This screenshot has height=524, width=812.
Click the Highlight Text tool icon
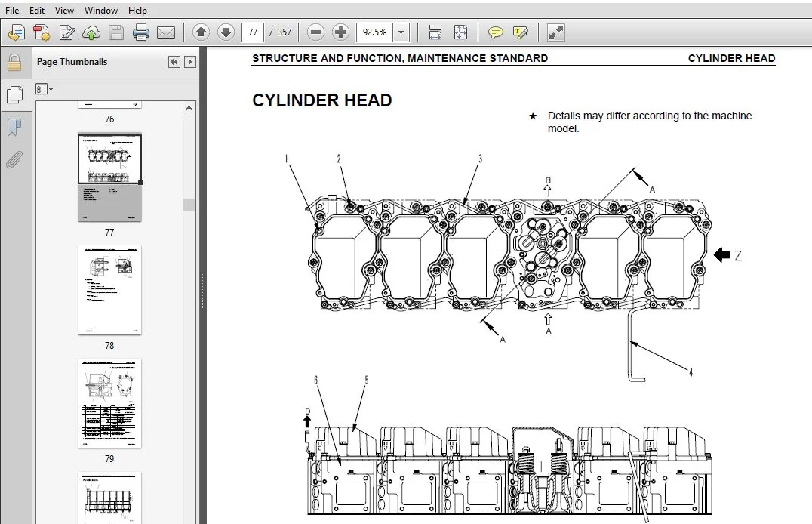click(x=521, y=32)
